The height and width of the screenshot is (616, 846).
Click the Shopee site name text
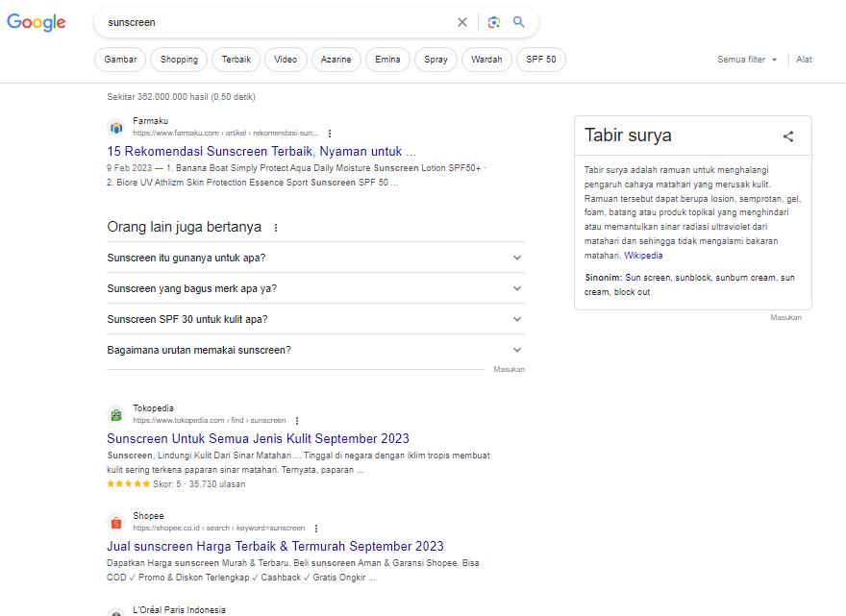(x=148, y=516)
